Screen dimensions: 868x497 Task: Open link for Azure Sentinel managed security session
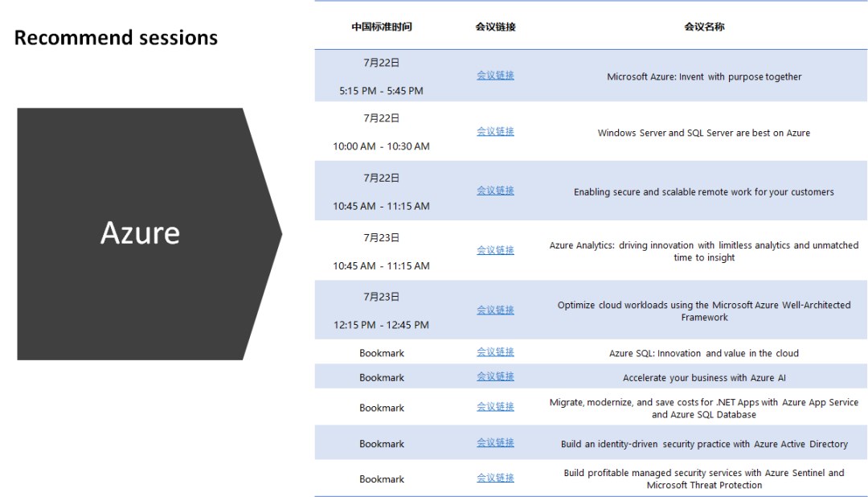coord(495,479)
